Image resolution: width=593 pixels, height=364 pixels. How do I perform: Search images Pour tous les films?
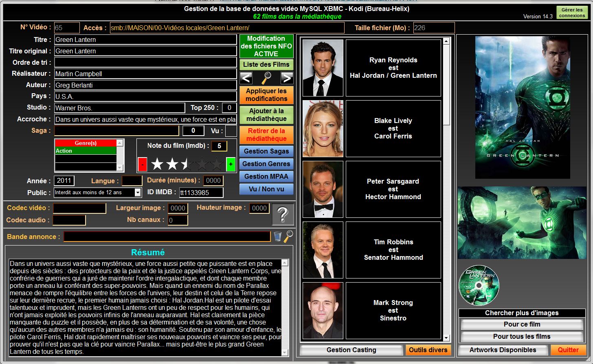coord(522,336)
